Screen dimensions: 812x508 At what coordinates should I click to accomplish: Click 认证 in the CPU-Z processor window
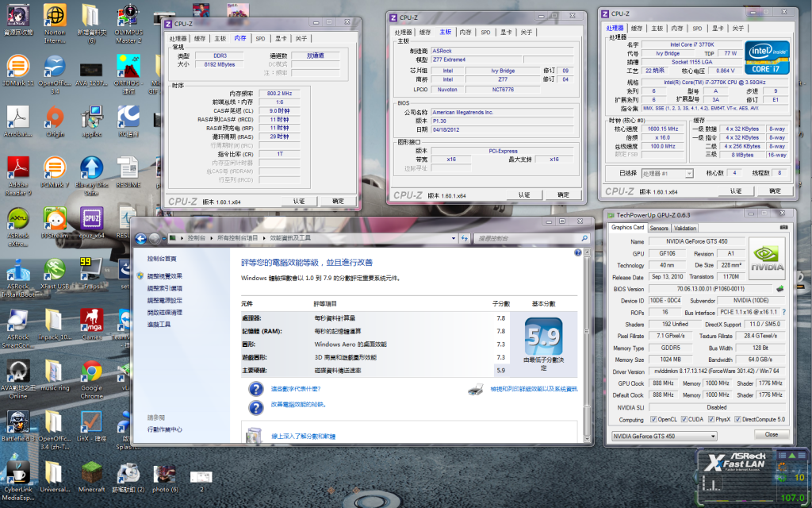point(736,190)
